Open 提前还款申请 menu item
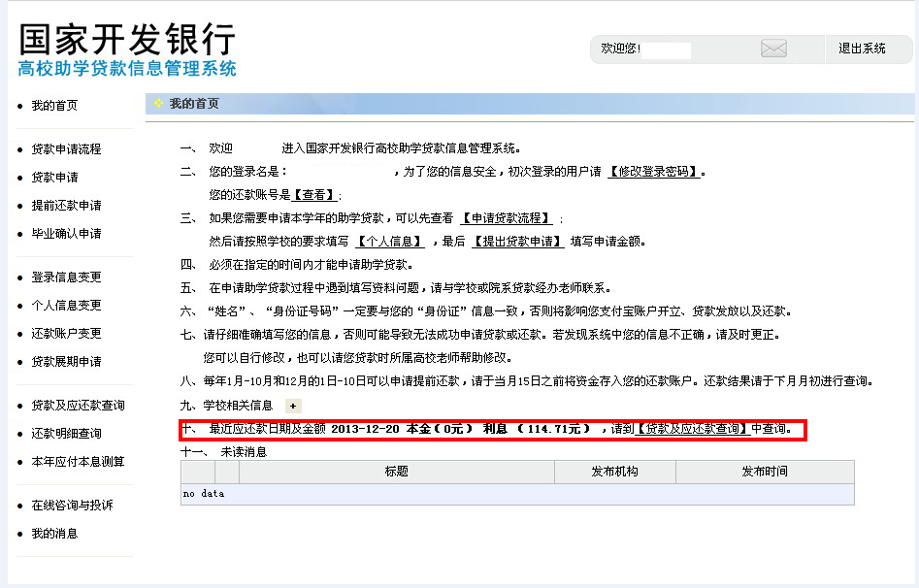 point(66,206)
